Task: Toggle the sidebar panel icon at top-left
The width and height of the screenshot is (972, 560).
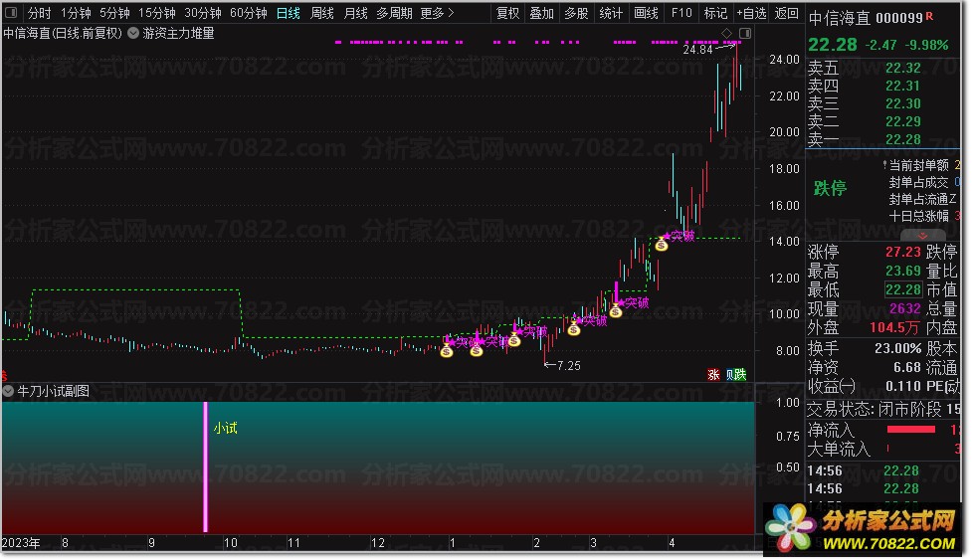Action: click(11, 12)
